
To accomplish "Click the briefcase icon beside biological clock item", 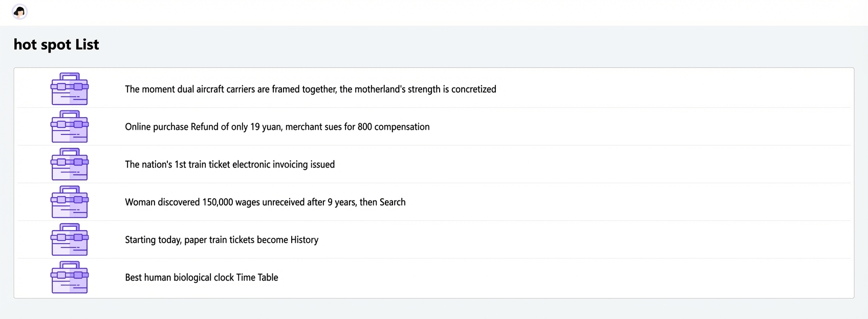I will click(x=70, y=277).
